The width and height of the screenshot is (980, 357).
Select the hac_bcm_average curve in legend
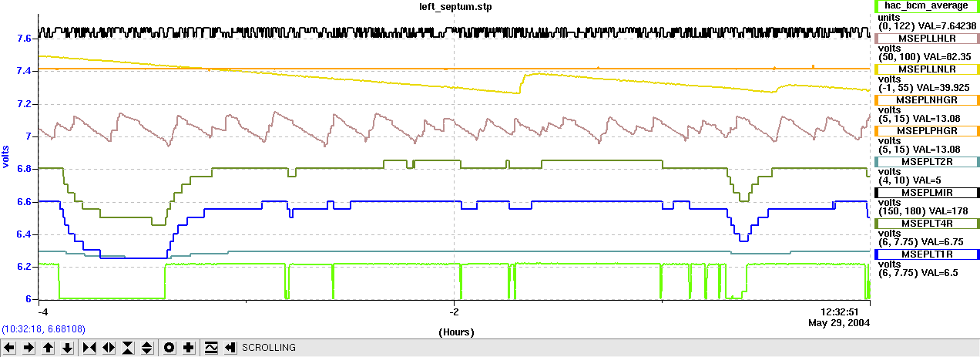coord(928,5)
